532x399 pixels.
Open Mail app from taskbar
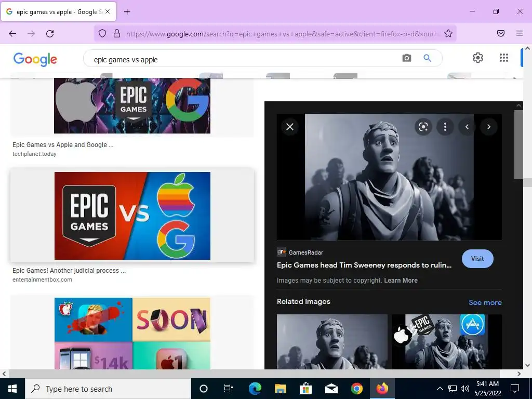(x=331, y=389)
